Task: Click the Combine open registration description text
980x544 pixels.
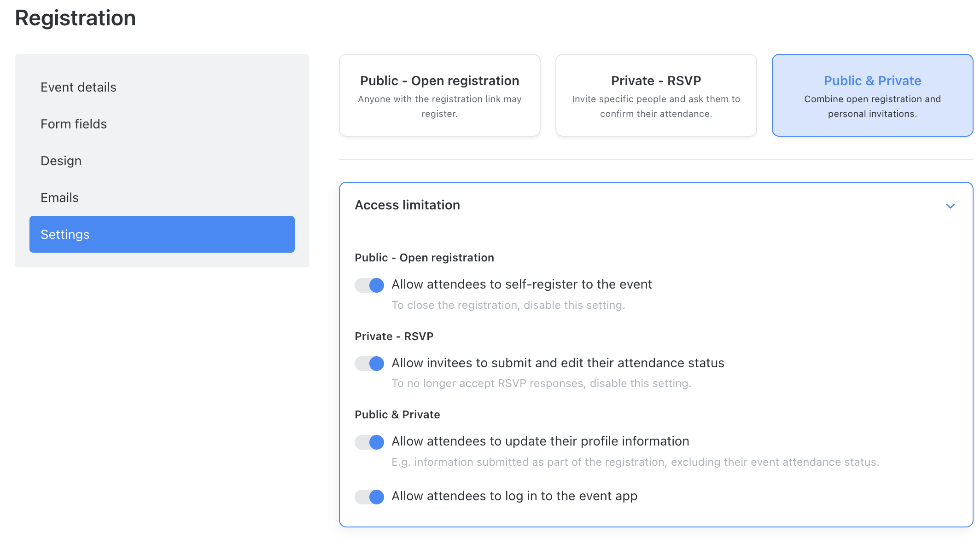Action: pos(872,106)
